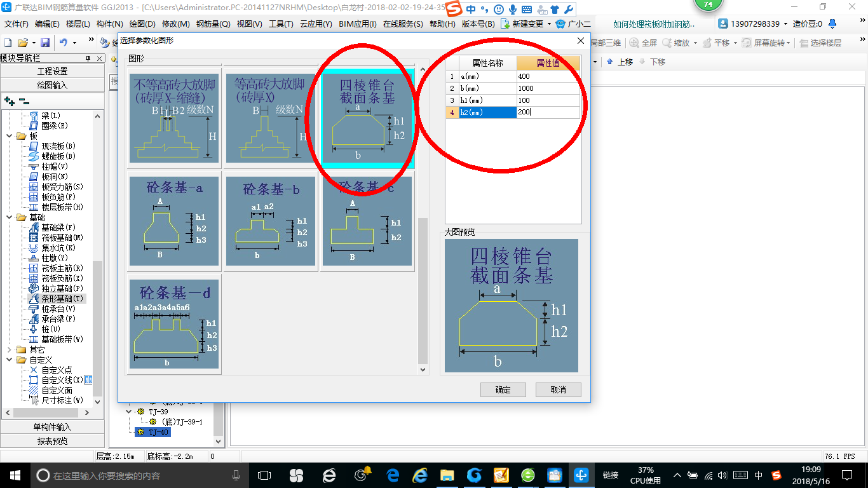Open the 工具(T) menu
This screenshot has height=488, width=868.
tap(281, 24)
